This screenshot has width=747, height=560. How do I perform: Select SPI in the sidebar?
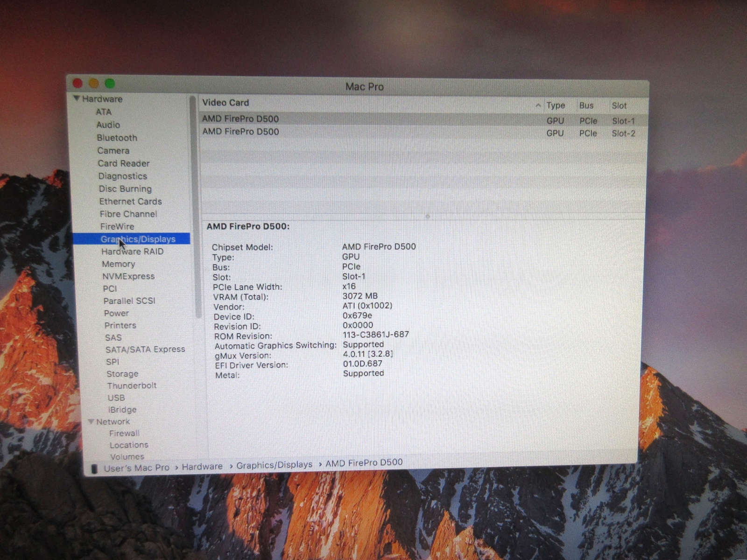coord(113,362)
